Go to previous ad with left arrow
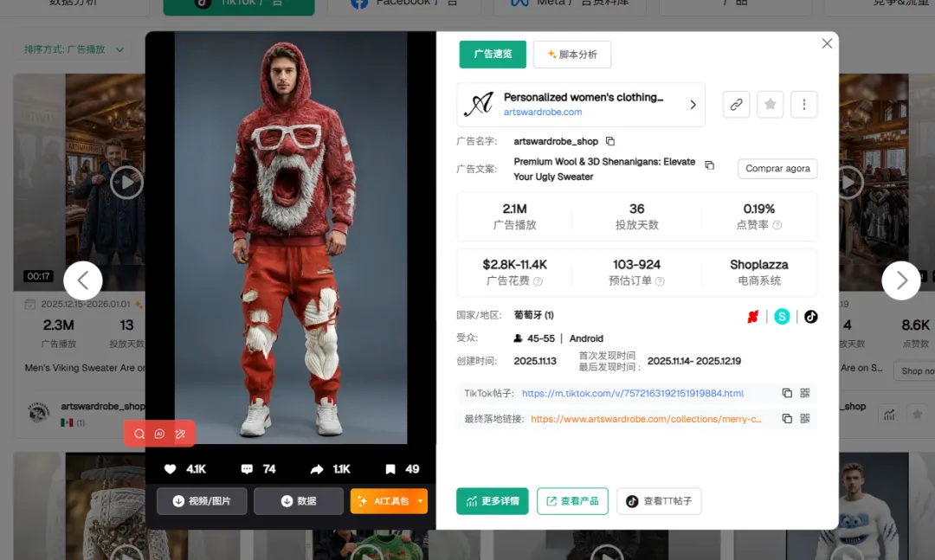This screenshot has height=560, width=935. click(x=83, y=280)
